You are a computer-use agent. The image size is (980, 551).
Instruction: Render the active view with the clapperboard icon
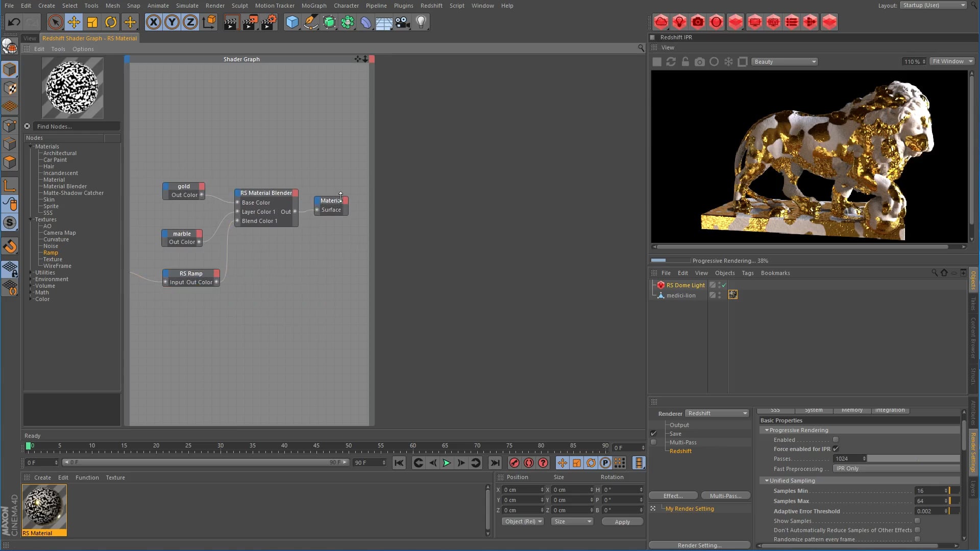[x=231, y=22]
